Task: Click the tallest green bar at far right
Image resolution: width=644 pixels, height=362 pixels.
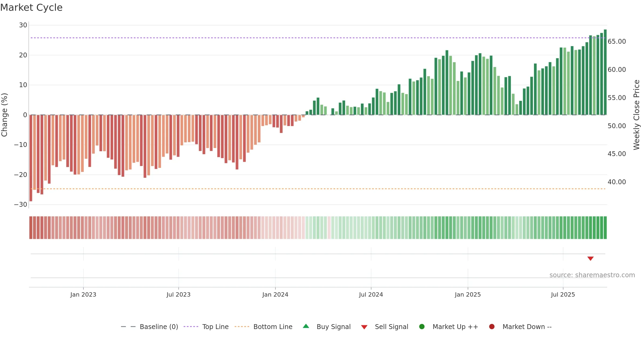Action: (x=605, y=72)
